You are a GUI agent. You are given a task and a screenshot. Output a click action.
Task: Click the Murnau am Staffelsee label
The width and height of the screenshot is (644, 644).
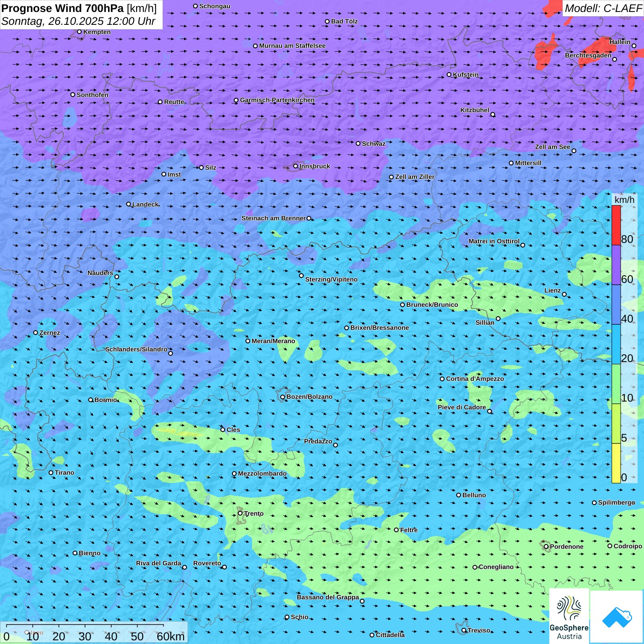292,46
